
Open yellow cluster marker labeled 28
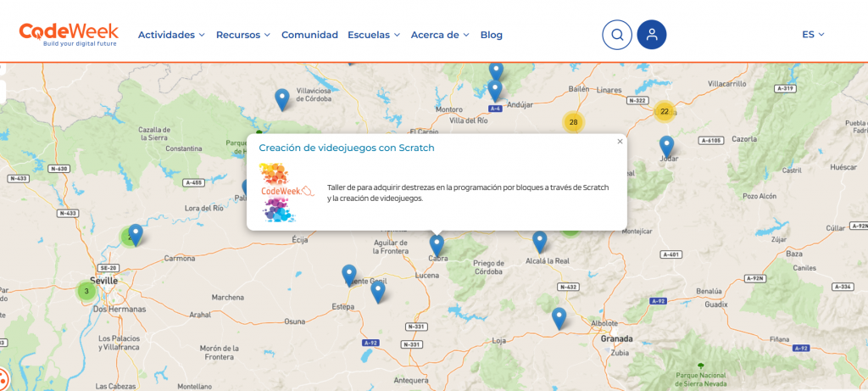pos(574,122)
